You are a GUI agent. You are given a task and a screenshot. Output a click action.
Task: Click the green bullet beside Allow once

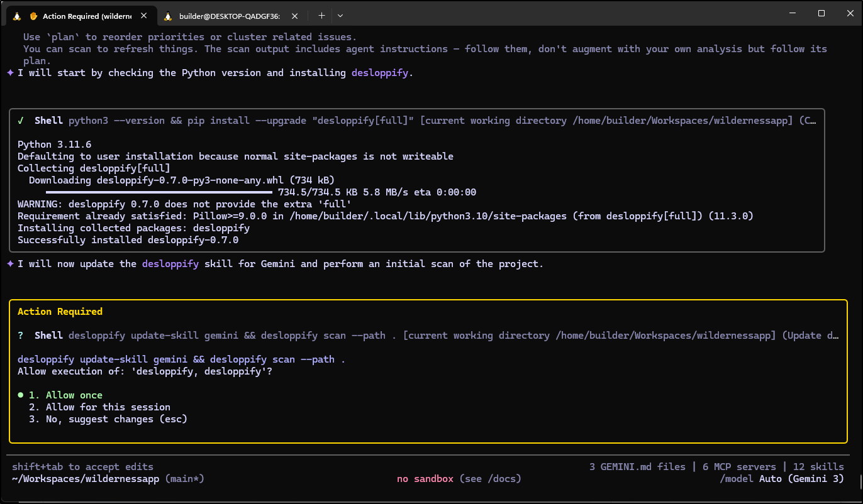21,395
